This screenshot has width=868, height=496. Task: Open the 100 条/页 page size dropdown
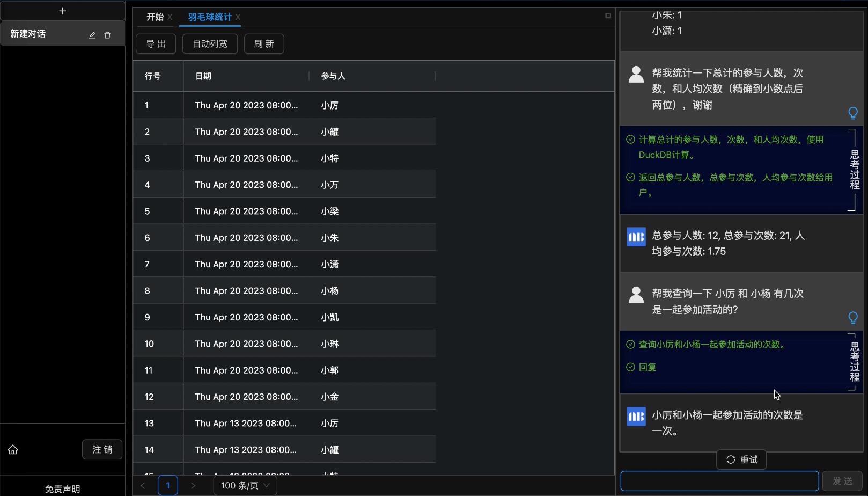[x=245, y=485]
